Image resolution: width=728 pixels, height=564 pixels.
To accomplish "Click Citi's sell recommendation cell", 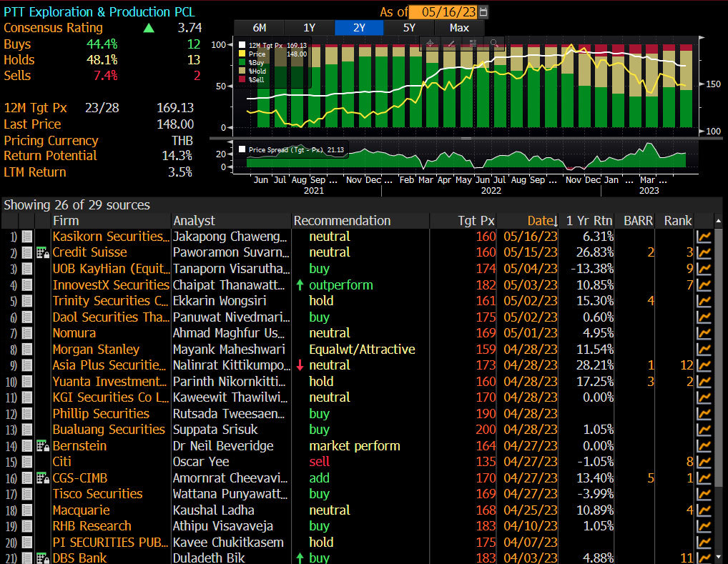I will coord(320,462).
